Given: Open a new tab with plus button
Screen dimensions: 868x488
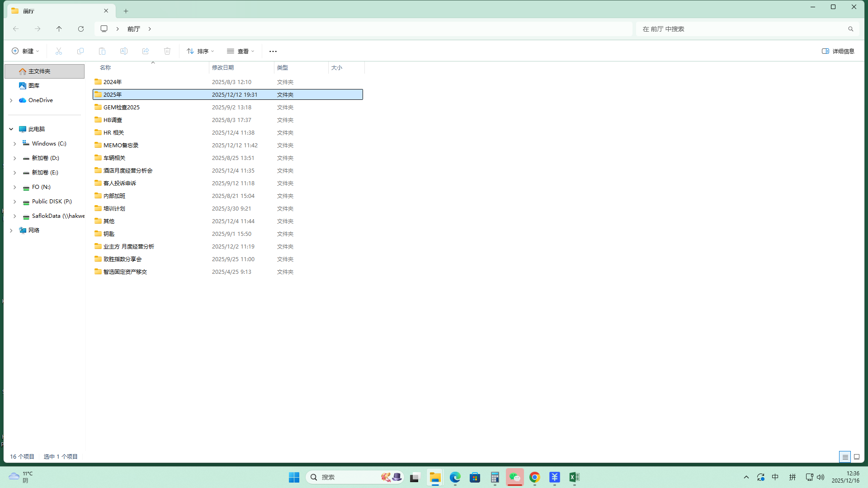Looking at the screenshot, I should click(x=126, y=11).
